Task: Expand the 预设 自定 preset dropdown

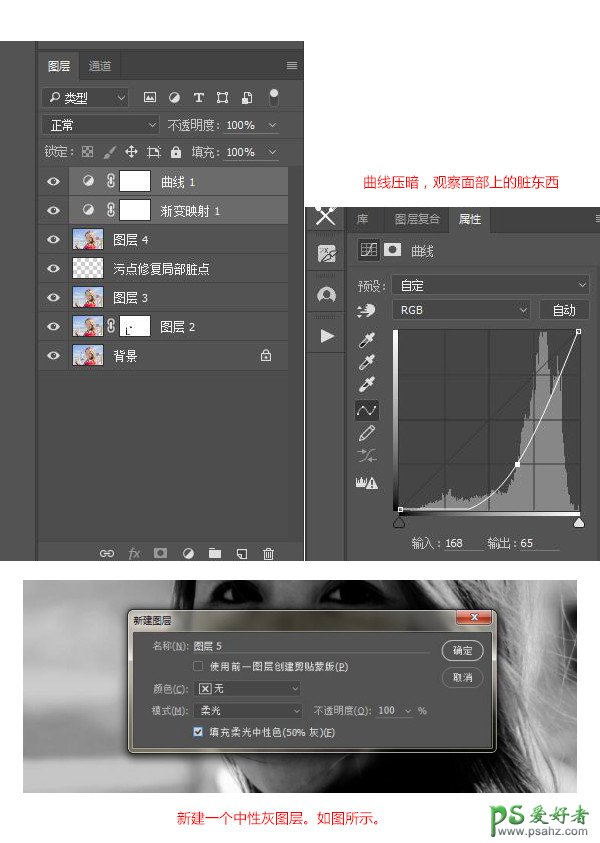Action: (490, 285)
